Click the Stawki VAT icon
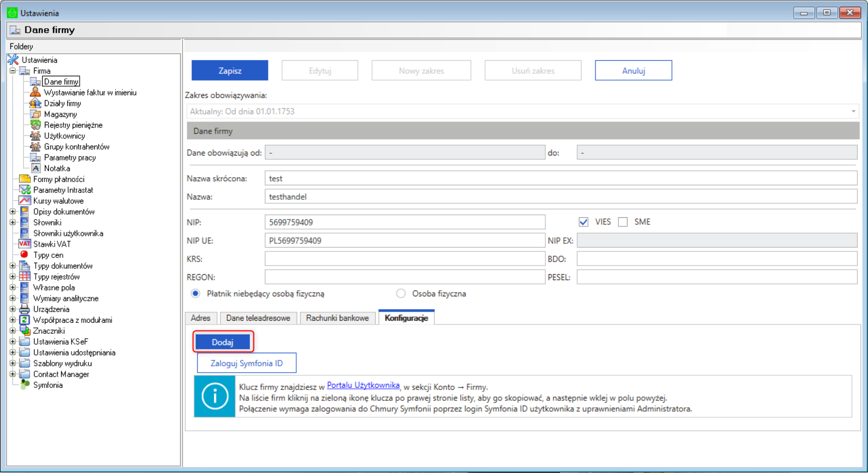The height and width of the screenshot is (473, 868). [x=24, y=244]
